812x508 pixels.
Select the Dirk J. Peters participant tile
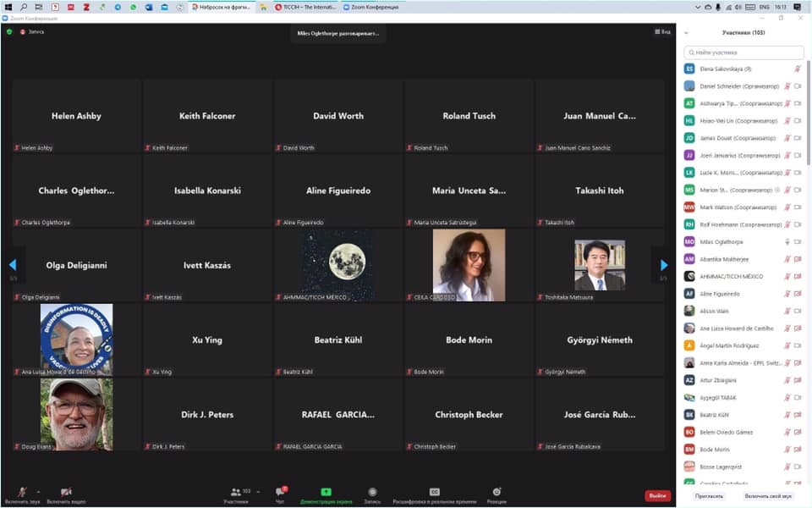pos(207,414)
